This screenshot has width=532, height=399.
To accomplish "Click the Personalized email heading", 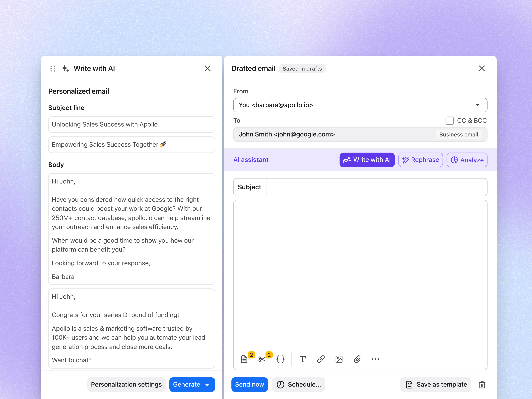I will (x=79, y=91).
